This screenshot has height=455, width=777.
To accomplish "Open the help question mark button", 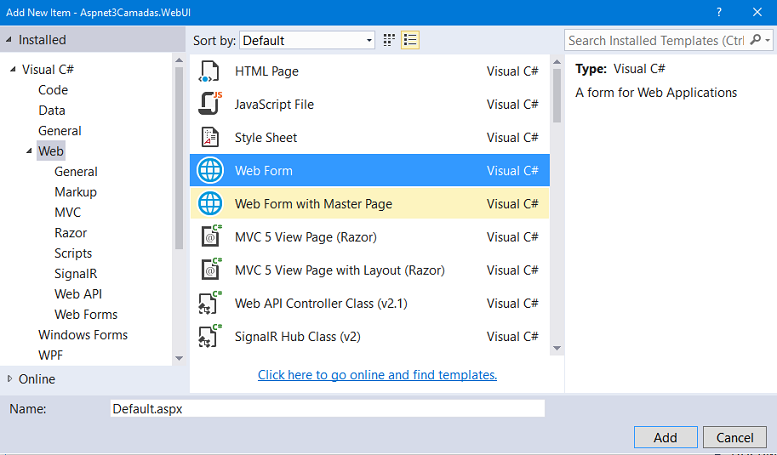I will tap(719, 12).
